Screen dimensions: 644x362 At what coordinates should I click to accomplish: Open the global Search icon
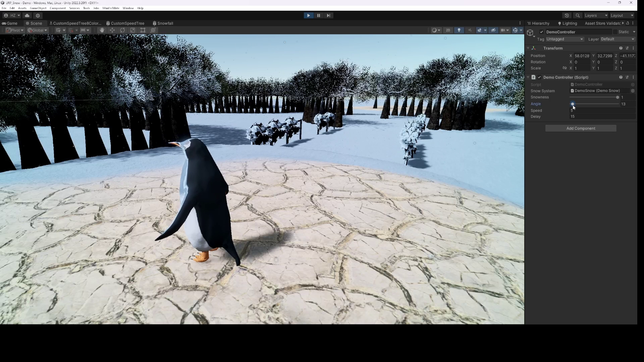[578, 15]
